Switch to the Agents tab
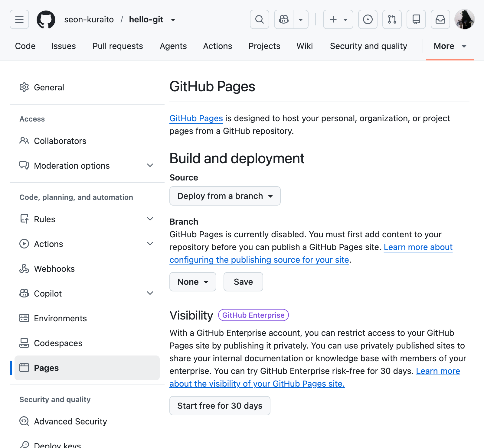The width and height of the screenshot is (484, 448). [x=173, y=46]
